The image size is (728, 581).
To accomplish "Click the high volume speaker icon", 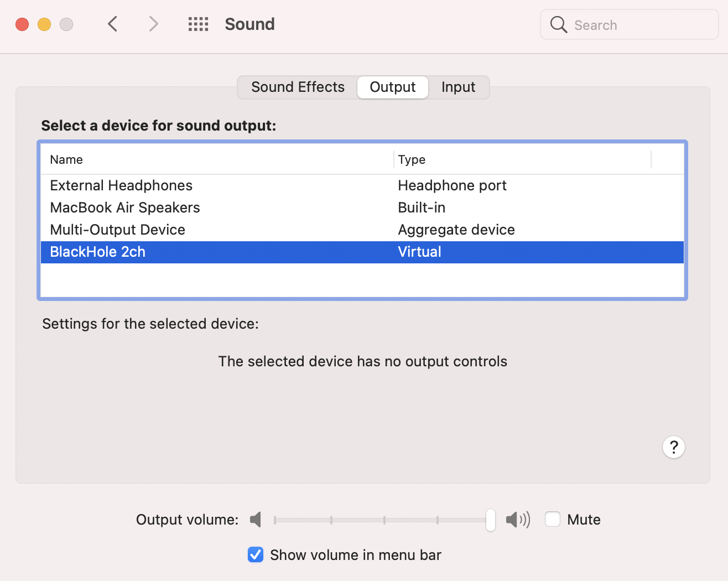I will (517, 520).
